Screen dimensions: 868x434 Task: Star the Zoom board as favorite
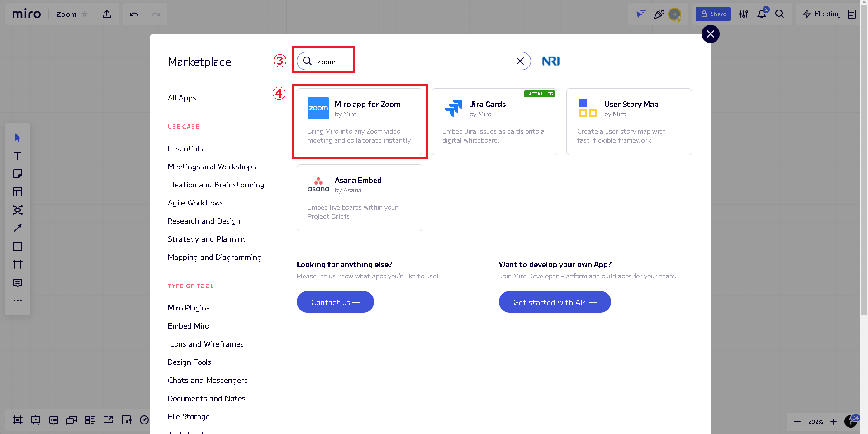pos(85,14)
